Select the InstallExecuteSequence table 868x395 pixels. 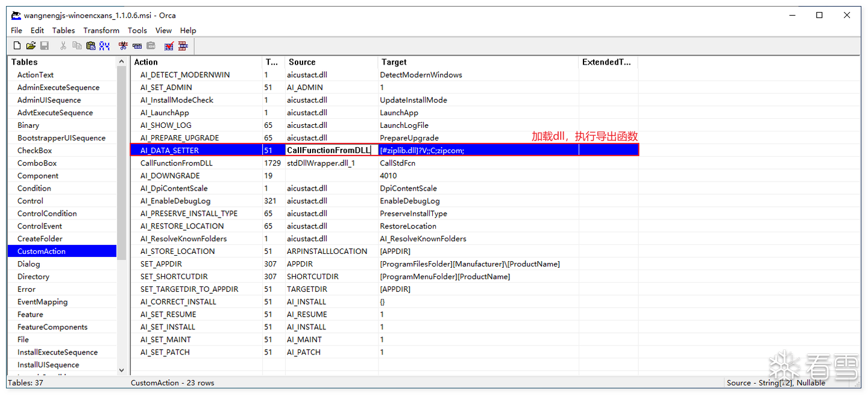point(57,352)
